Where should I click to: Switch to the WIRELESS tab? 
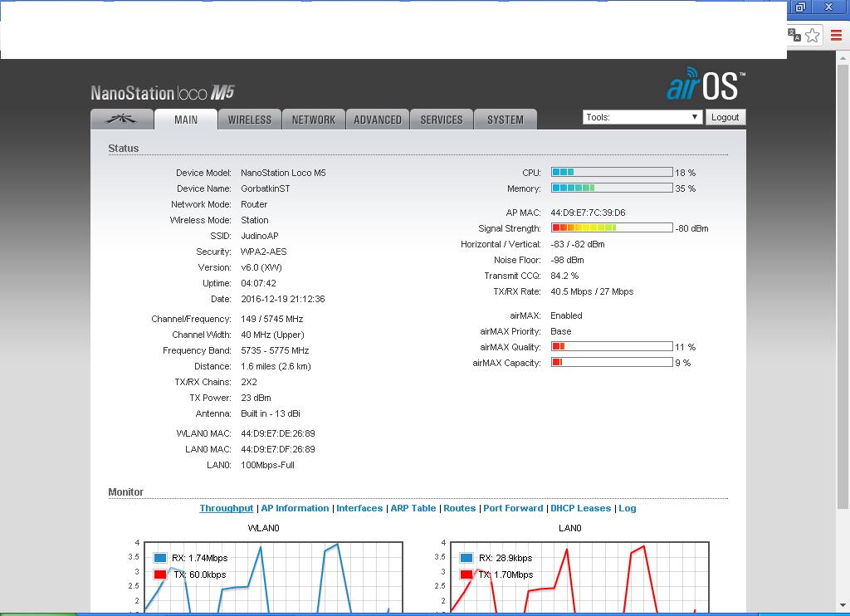click(x=249, y=120)
